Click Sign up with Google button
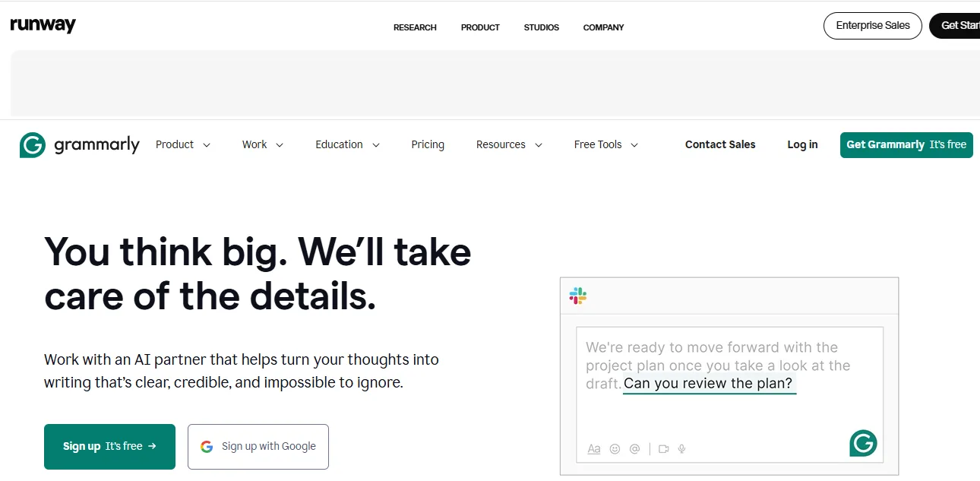 click(258, 447)
